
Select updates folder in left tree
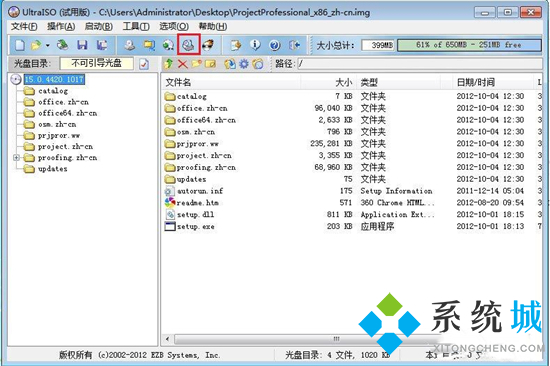[x=53, y=169]
